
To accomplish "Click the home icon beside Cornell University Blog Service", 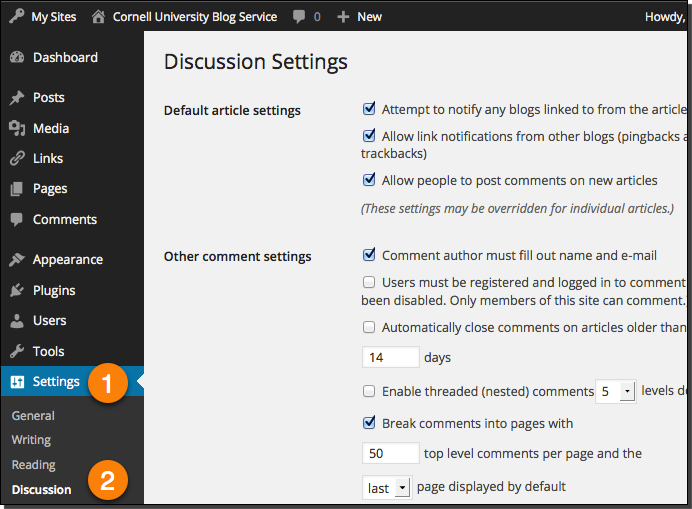I will coord(98,17).
